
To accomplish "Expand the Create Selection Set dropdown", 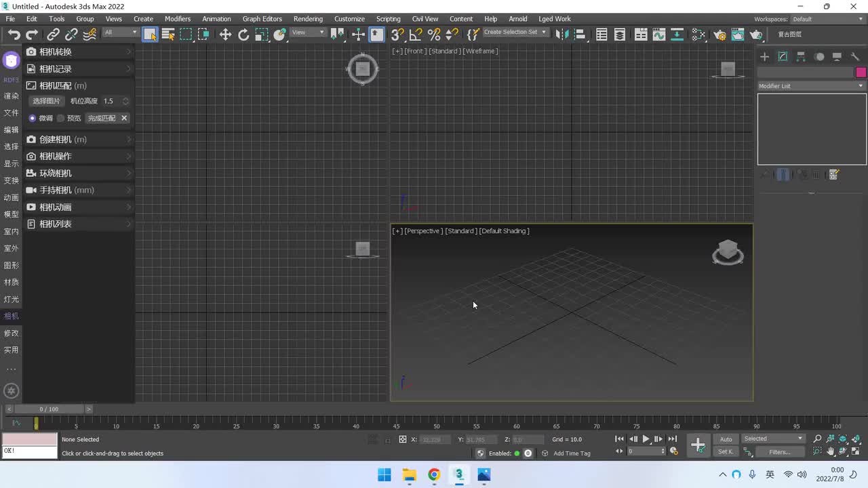I will pos(515,32).
